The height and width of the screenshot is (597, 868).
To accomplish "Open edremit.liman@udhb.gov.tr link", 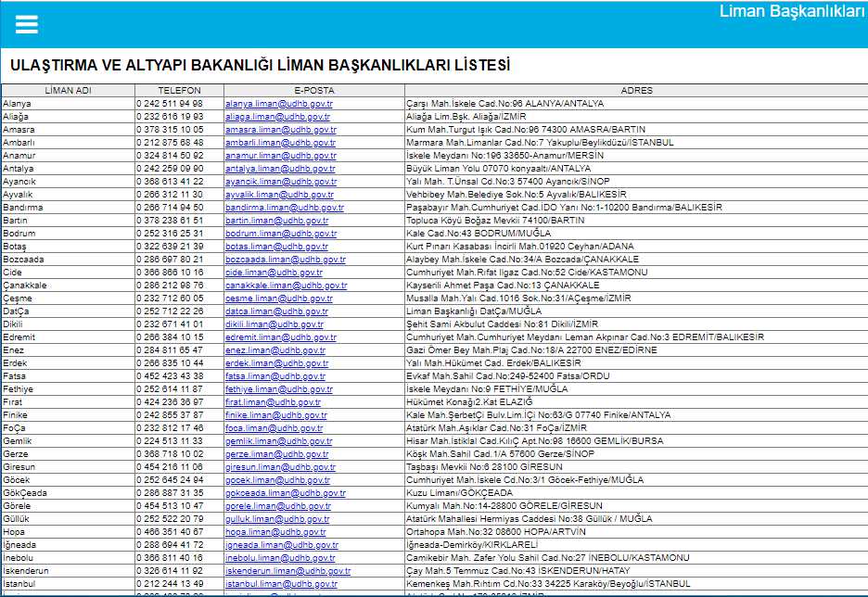I will 281,337.
